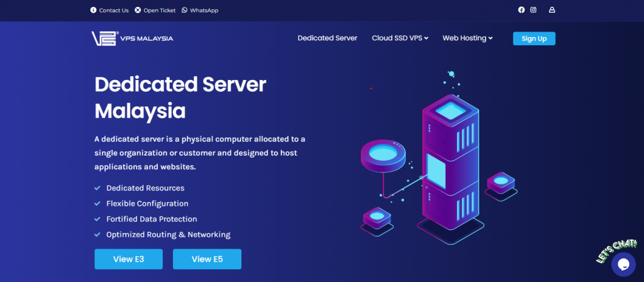
Task: Click the WhatsApp icon in top bar
Action: tap(184, 10)
